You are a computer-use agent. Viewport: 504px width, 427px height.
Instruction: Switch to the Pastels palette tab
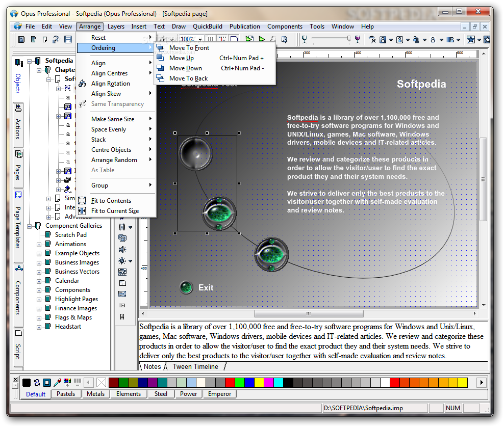tap(66, 394)
